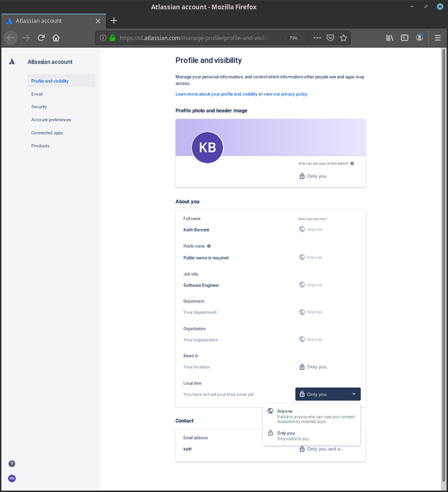Viewport: 448px width, 492px height.
Task: Open the Firefox library icon
Action: (x=390, y=38)
